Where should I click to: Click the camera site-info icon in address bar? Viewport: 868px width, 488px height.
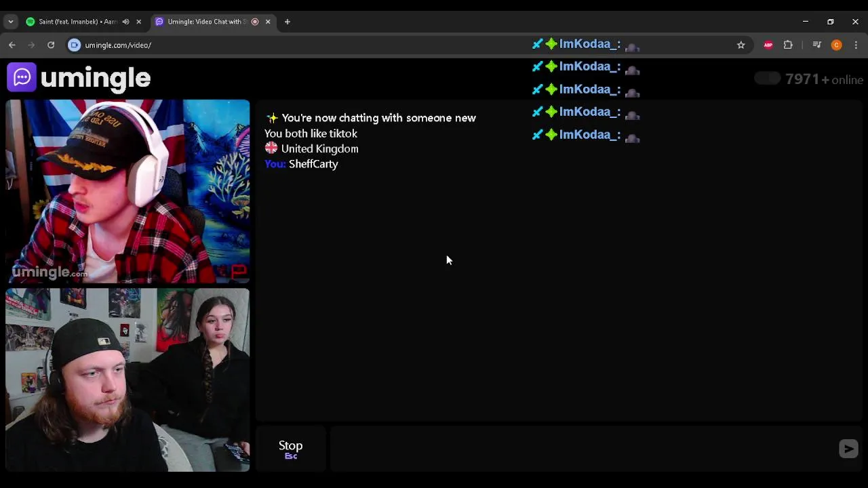click(x=75, y=45)
